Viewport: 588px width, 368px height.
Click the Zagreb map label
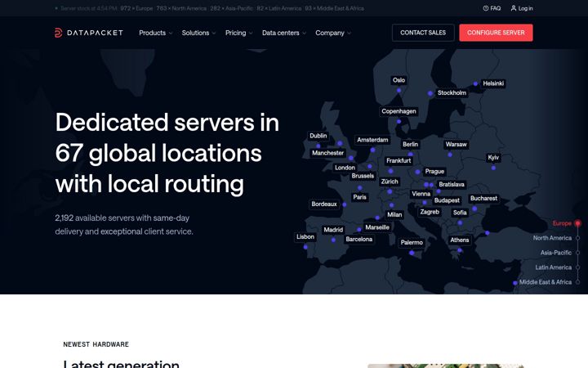(x=430, y=212)
